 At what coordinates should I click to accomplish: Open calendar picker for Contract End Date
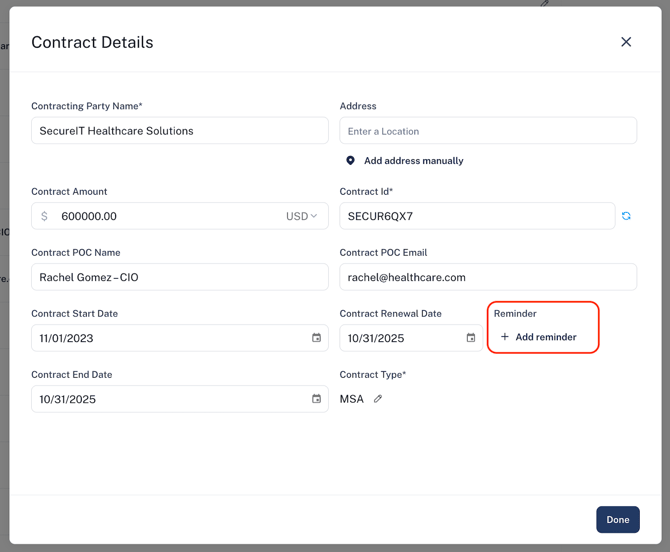coord(316,399)
